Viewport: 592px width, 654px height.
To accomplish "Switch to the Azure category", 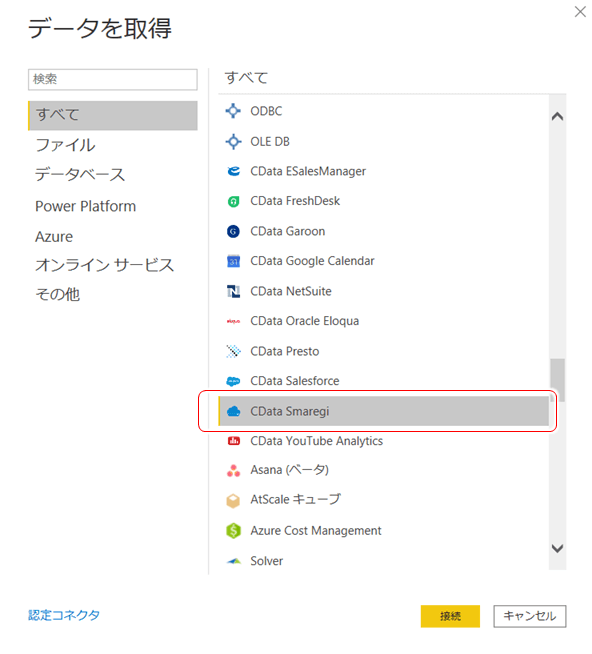I will 54,237.
